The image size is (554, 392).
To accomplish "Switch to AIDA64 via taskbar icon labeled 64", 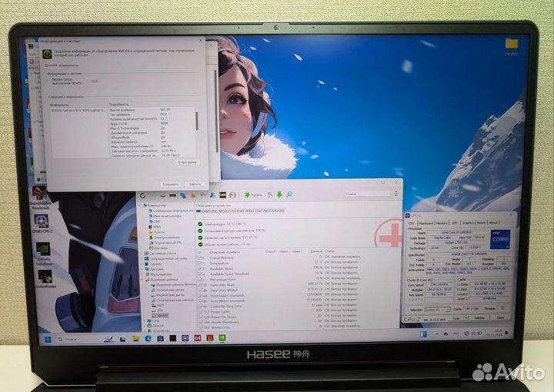I will tap(198, 338).
